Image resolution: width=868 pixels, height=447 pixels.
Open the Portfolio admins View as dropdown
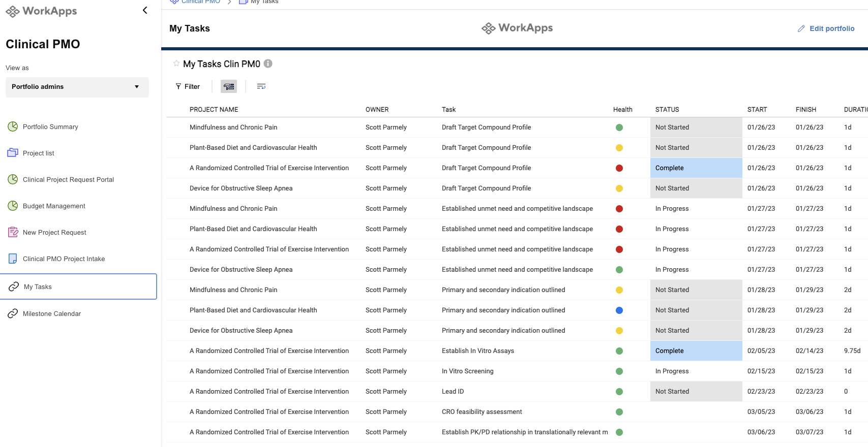77,87
